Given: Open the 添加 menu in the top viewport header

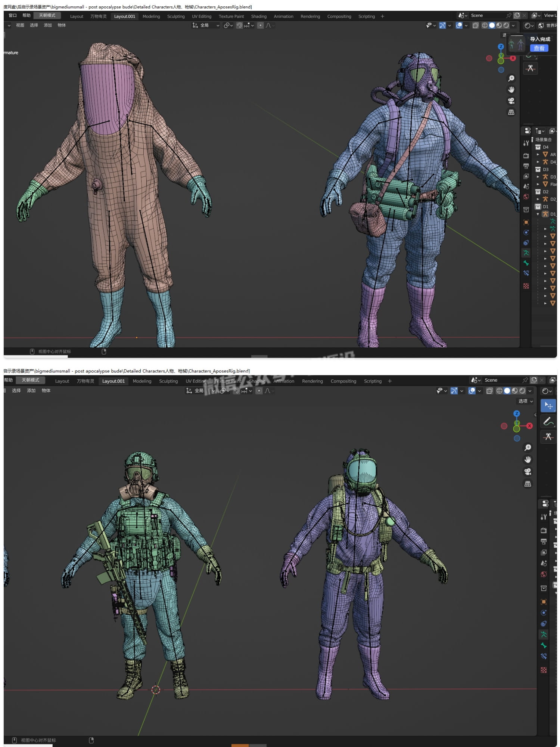Looking at the screenshot, I should click(x=48, y=25).
